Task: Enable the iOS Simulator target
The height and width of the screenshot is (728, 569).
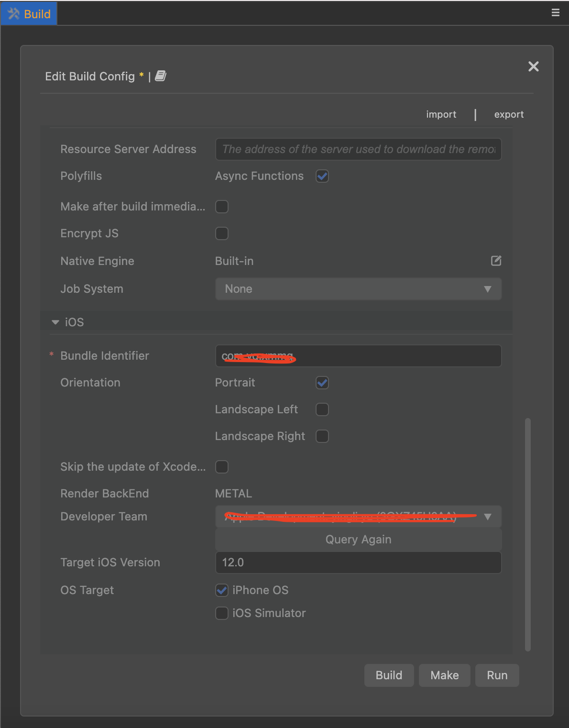Action: (x=222, y=613)
